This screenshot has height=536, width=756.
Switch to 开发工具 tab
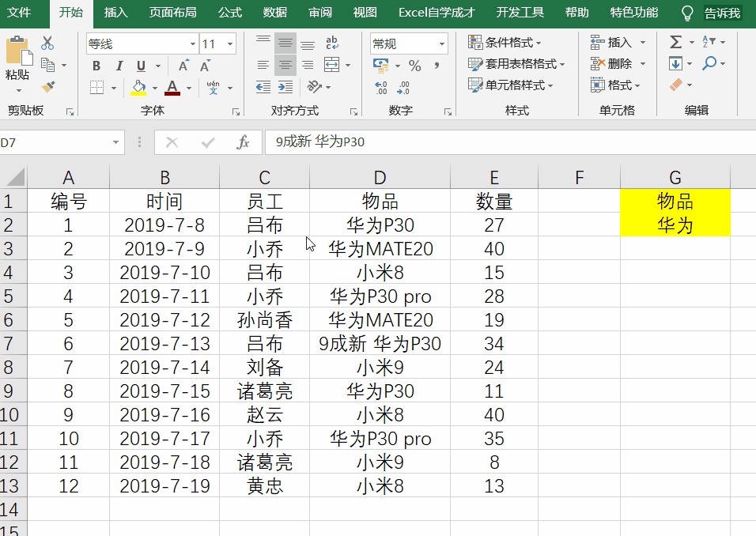tap(520, 13)
